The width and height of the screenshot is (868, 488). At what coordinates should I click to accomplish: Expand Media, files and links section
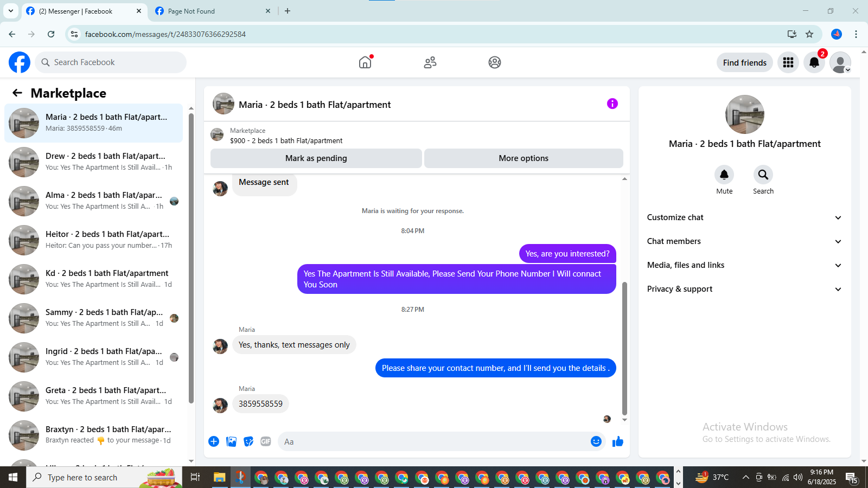(x=744, y=265)
